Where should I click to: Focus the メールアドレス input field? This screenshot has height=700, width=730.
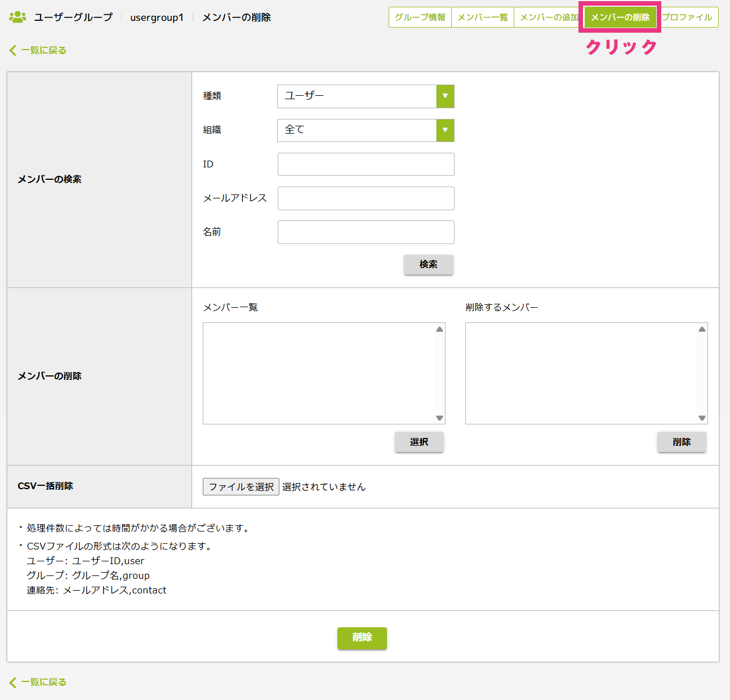click(366, 198)
